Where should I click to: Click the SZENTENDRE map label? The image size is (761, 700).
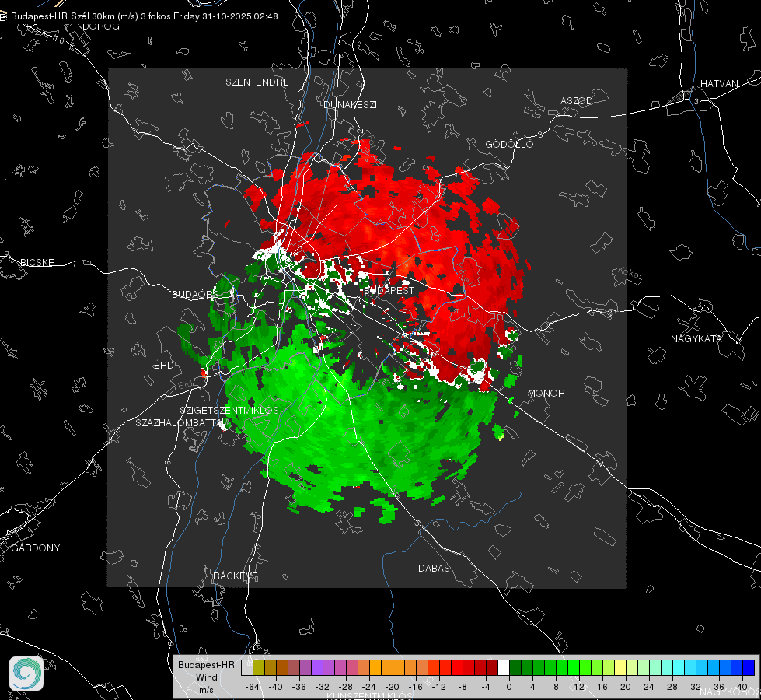pos(257,82)
